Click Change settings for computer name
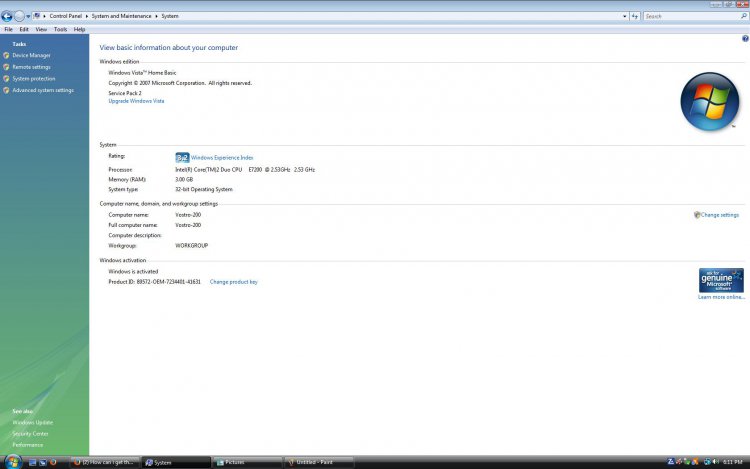The height and width of the screenshot is (469, 750). [x=720, y=215]
